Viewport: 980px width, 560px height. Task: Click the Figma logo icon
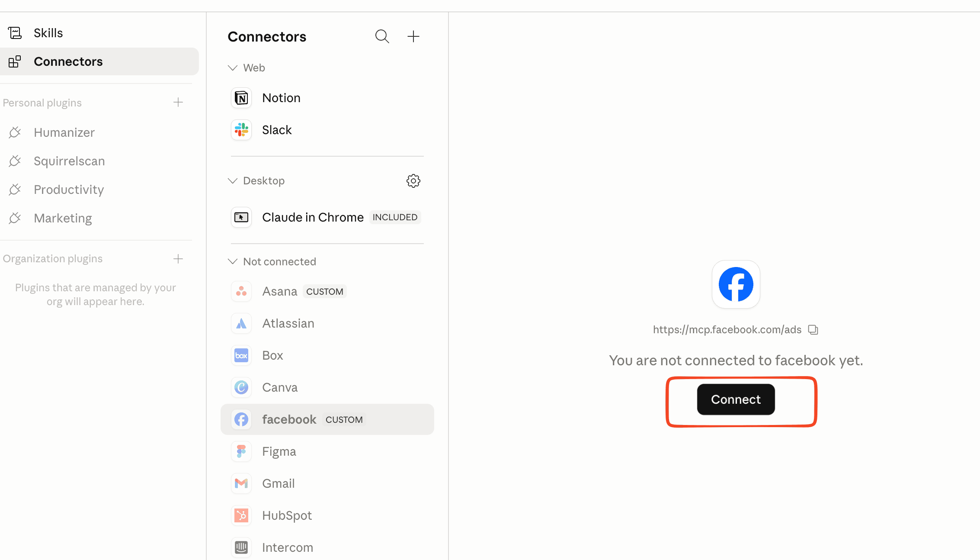[x=241, y=452]
